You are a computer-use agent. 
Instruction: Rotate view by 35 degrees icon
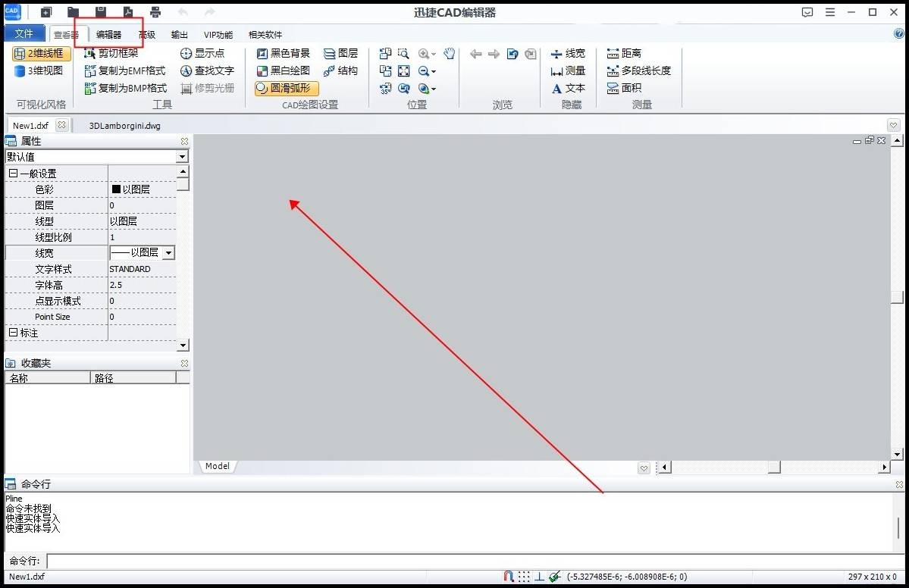coord(386,89)
